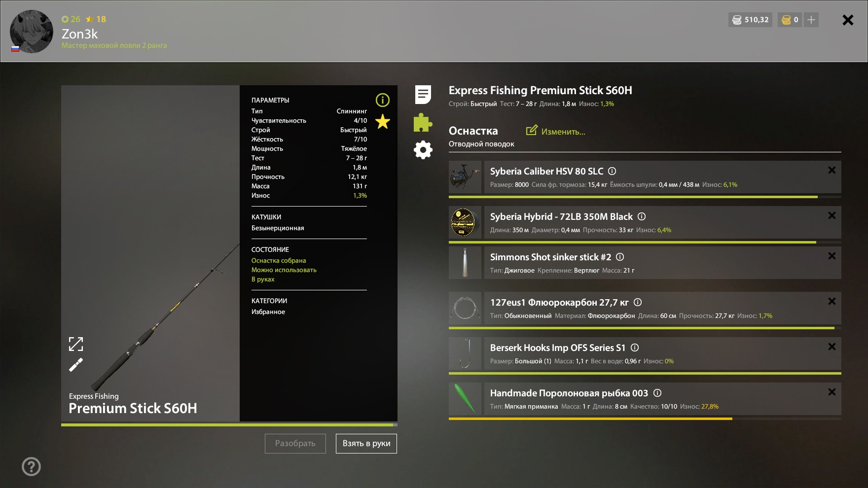Click the Berserk hook thumbnail
This screenshot has width=868, height=488.
coord(465,353)
